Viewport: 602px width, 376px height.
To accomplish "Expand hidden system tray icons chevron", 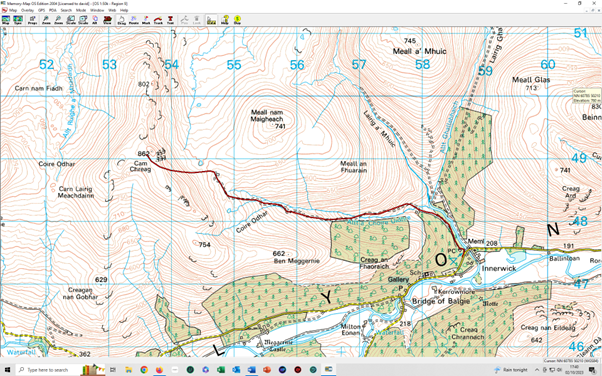I will coord(537,370).
